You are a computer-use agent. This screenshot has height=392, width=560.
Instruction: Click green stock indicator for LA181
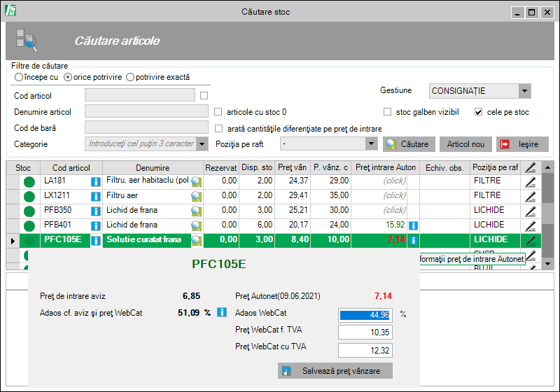pyautogui.click(x=29, y=182)
